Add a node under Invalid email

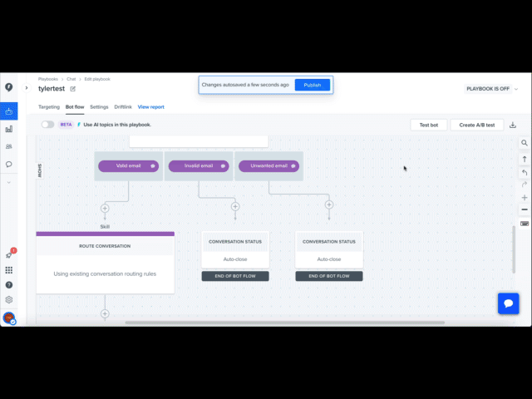235,206
